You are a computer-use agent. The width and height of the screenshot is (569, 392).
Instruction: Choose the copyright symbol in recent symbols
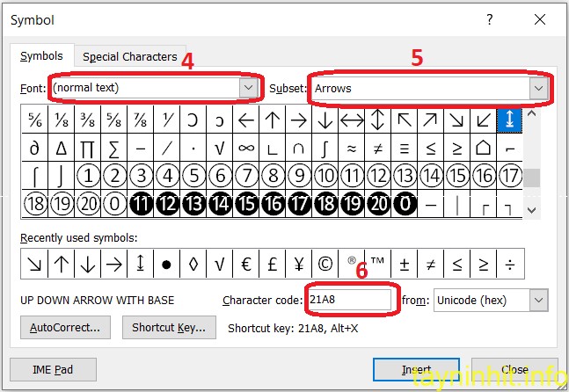click(325, 263)
